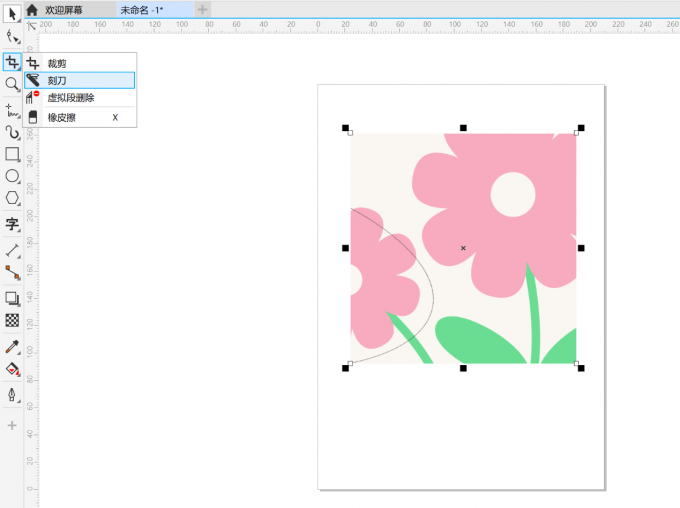Image resolution: width=680 pixels, height=508 pixels.
Task: Select the Drop Shadow tool
Action: click(x=12, y=297)
